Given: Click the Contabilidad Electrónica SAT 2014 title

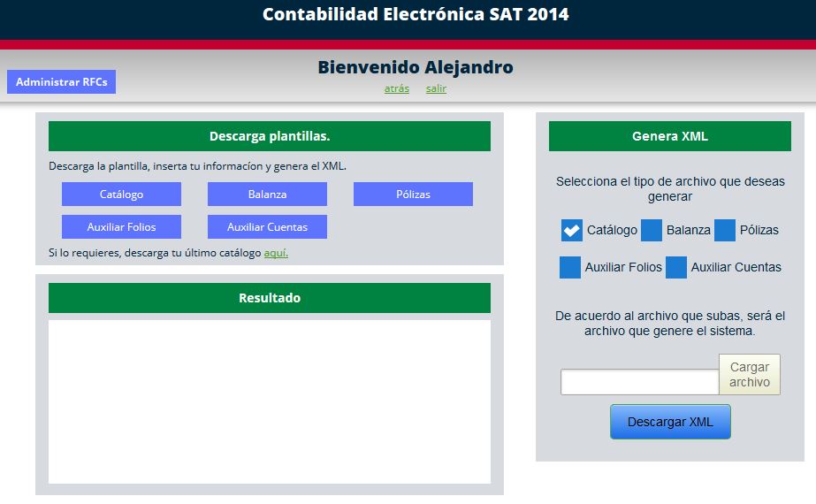Looking at the screenshot, I should pyautogui.click(x=416, y=14).
